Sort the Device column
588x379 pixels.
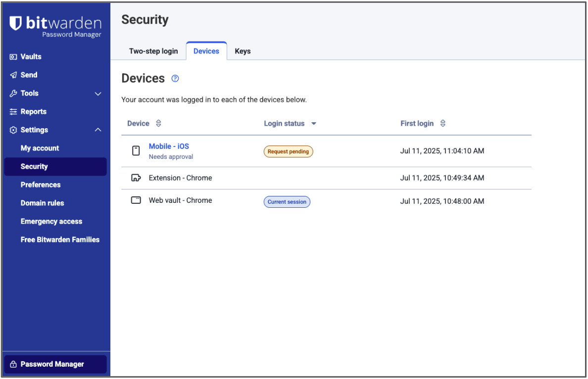click(x=158, y=124)
